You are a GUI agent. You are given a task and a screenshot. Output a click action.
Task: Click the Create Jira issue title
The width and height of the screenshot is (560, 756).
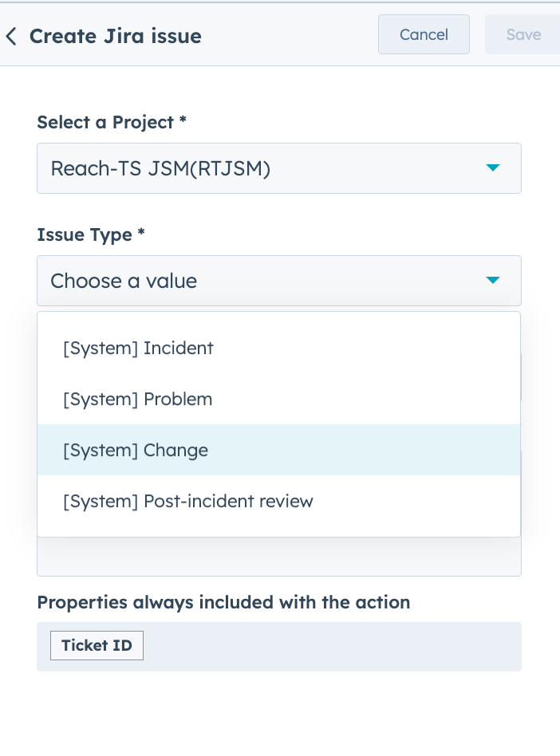[x=116, y=36]
